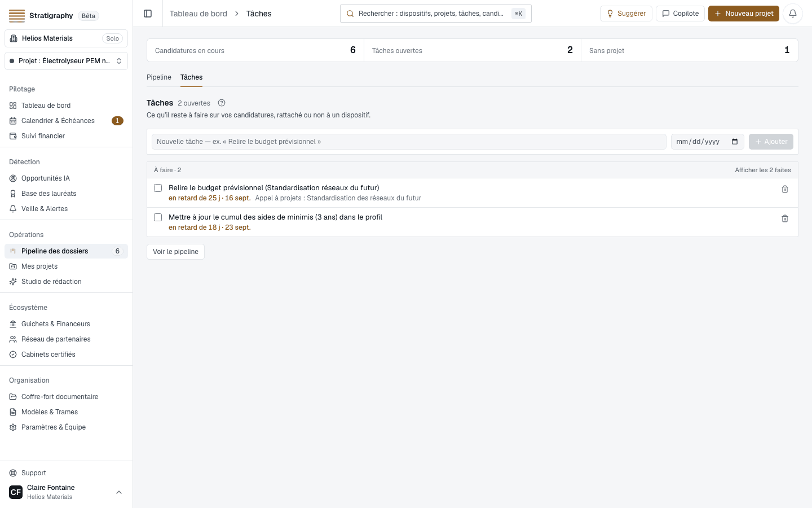
Task: Click the due date field mm/dd/yyyy
Action: [707, 142]
